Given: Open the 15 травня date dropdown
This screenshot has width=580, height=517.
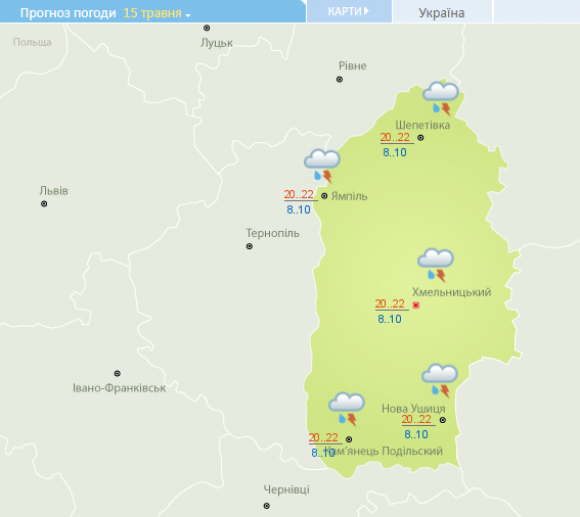Looking at the screenshot, I should coord(157,13).
